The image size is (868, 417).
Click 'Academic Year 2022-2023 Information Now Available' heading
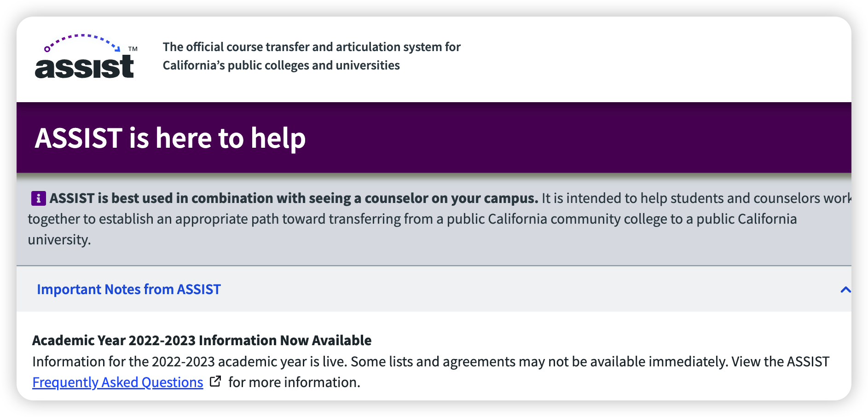[202, 340]
